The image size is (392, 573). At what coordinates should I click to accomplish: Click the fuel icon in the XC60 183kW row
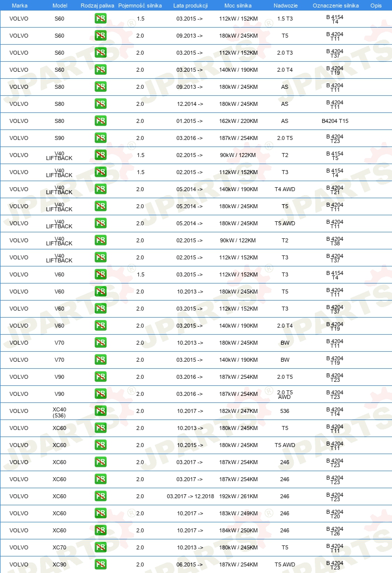click(100, 513)
